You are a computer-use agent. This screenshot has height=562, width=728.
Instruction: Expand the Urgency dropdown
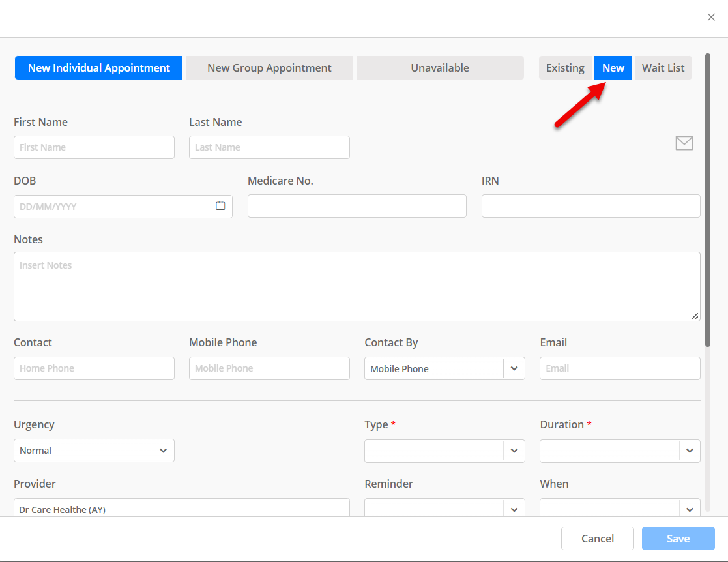164,451
